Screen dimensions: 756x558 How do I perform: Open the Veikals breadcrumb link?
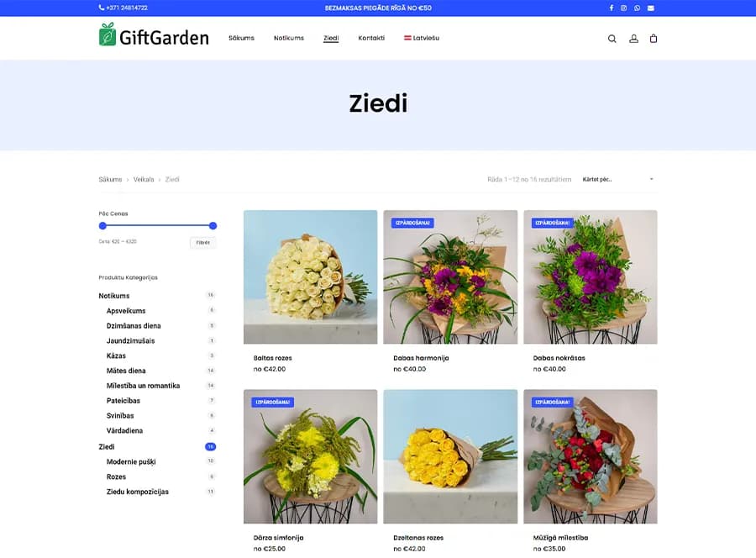click(143, 179)
